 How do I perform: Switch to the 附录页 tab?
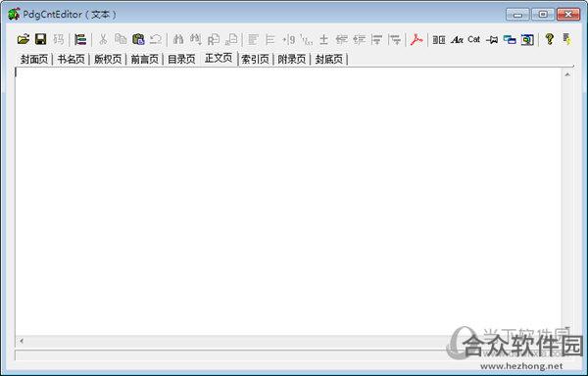coord(292,59)
